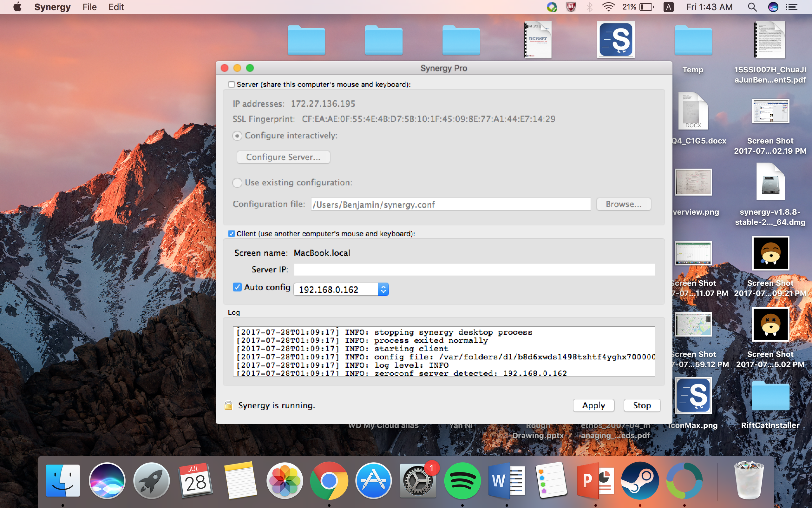Click the clock showing Fri 1:43 AM
Viewport: 812px width, 508px height.
(709, 7)
